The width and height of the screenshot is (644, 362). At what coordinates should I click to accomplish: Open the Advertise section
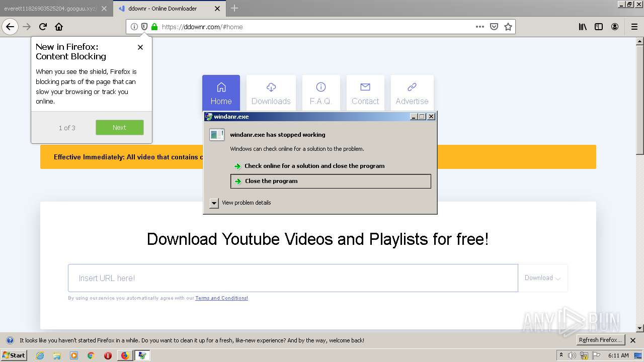pyautogui.click(x=412, y=93)
